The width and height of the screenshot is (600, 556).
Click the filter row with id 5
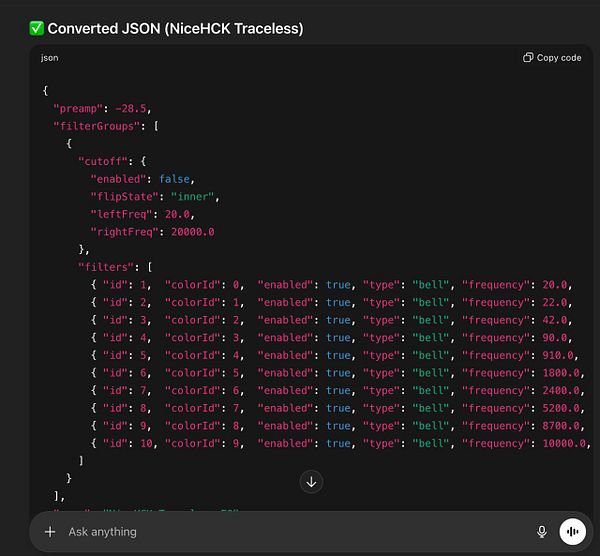pos(334,355)
